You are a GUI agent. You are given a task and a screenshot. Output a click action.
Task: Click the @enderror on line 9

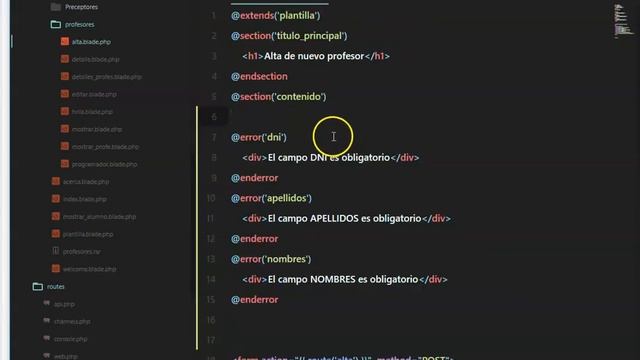click(255, 178)
